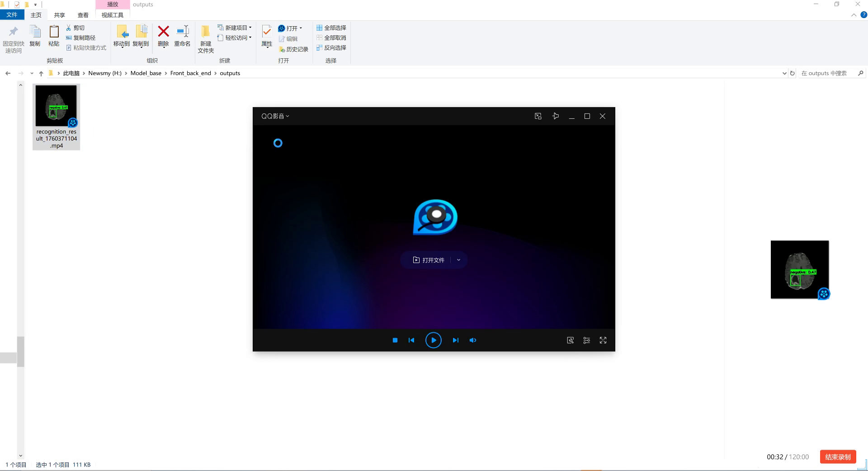
Task: Skip to previous track in QQ Player
Action: tap(411, 340)
